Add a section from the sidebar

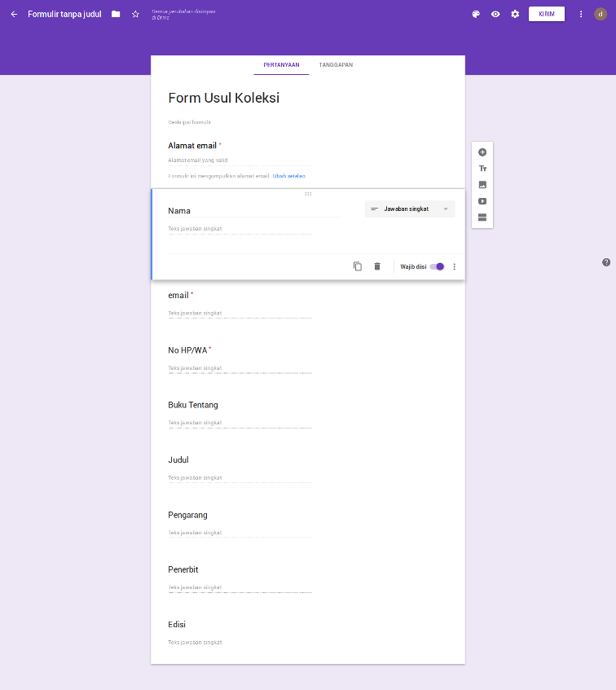tap(482, 218)
